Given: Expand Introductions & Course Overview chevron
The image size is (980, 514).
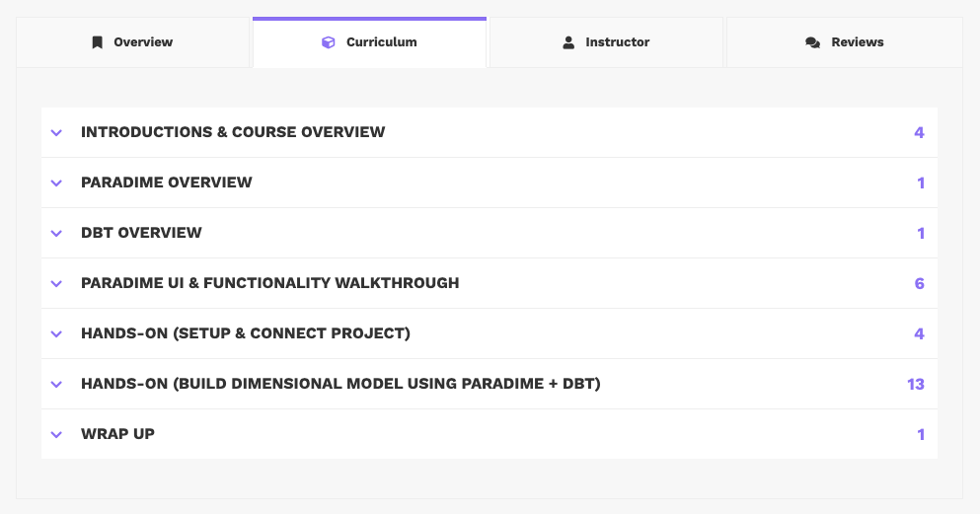Looking at the screenshot, I should pyautogui.click(x=56, y=132).
